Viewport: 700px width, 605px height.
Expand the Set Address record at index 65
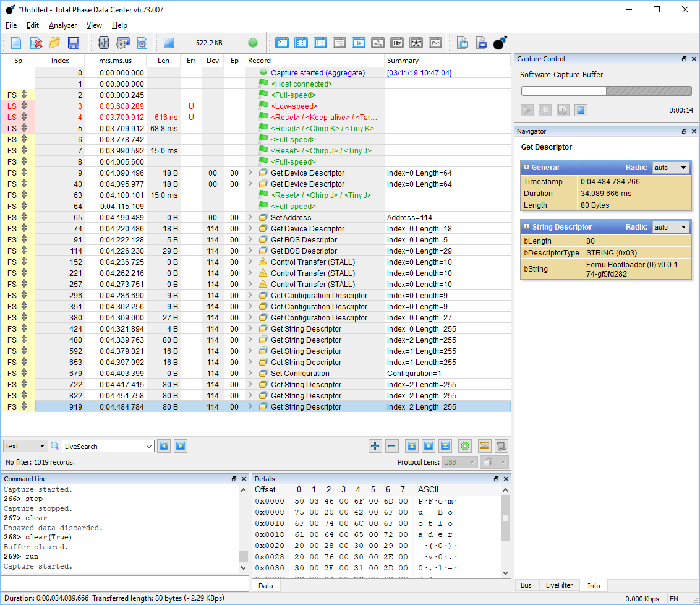(x=250, y=218)
